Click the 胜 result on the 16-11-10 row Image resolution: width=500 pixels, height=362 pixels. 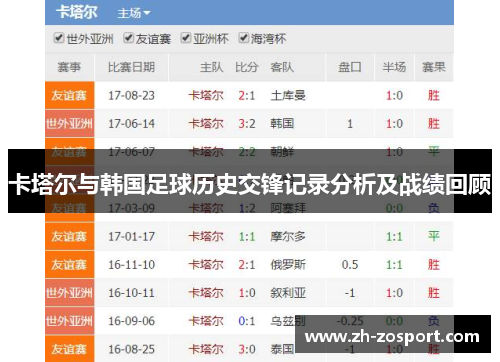click(434, 265)
